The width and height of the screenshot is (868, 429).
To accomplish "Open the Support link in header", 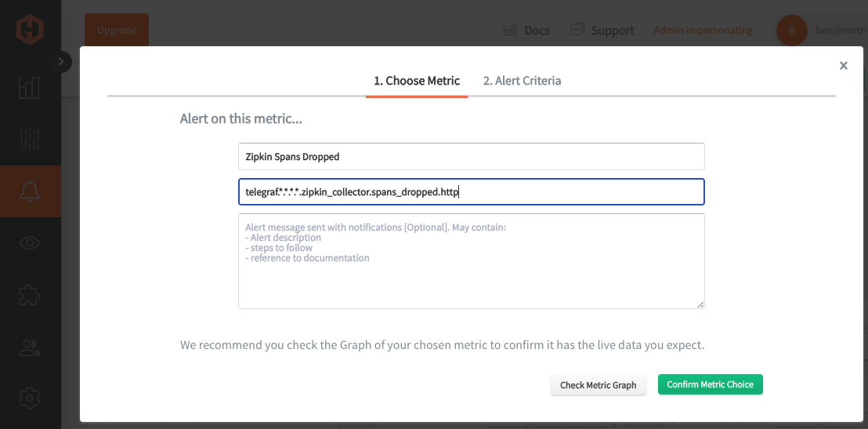I will pyautogui.click(x=602, y=30).
